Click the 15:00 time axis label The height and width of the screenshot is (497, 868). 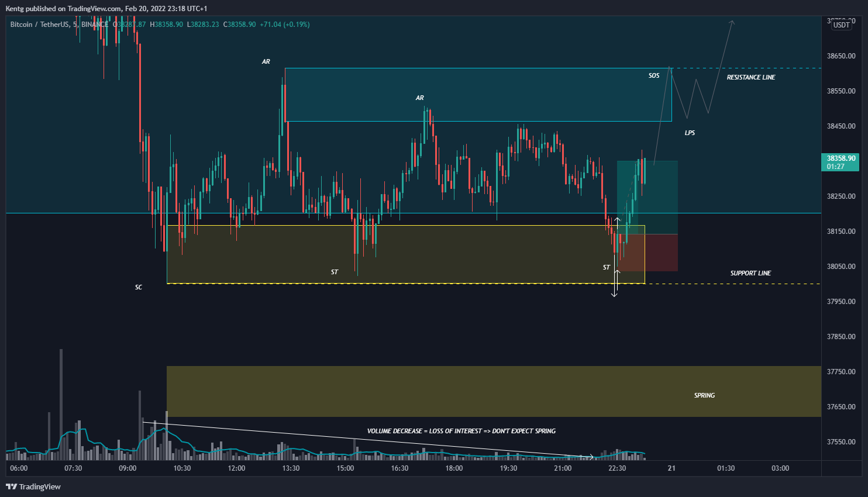345,468
